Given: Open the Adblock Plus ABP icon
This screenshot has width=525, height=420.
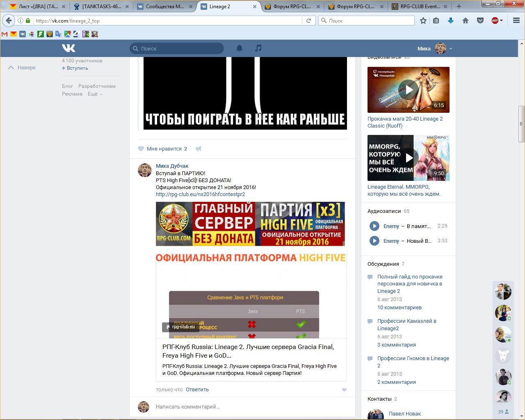Looking at the screenshot, I should (495, 21).
